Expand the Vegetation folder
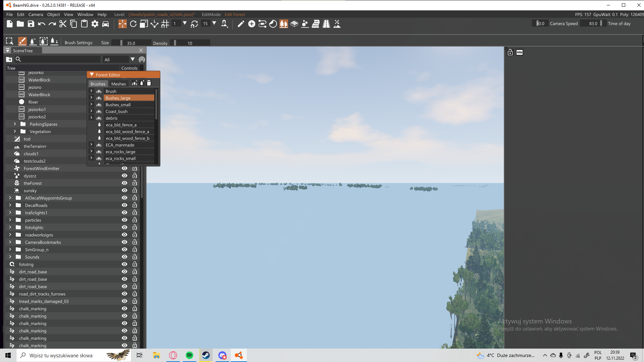The image size is (644, 362). coord(15,131)
